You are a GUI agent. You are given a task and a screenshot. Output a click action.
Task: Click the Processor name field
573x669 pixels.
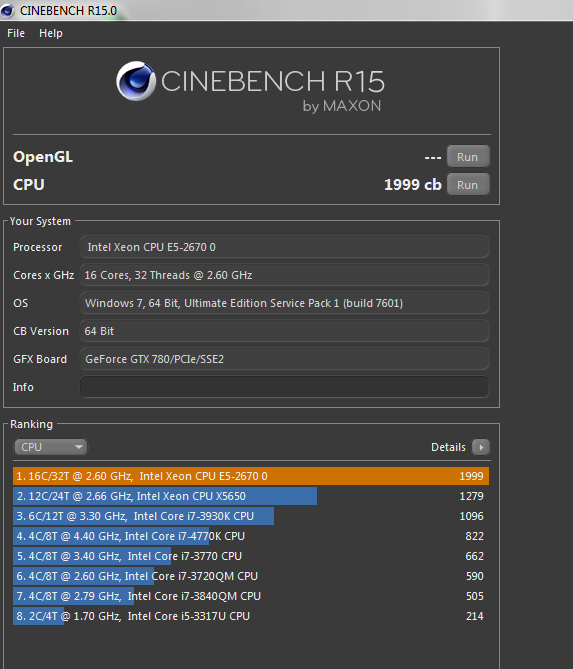[284, 247]
